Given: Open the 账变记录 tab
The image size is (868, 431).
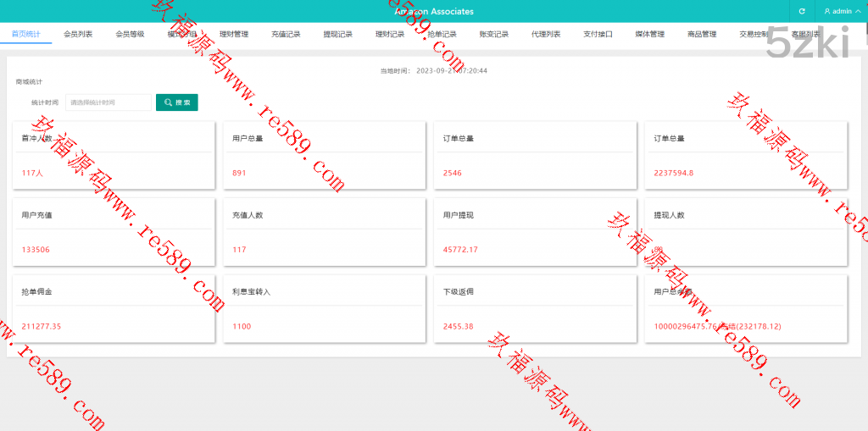Looking at the screenshot, I should pyautogui.click(x=494, y=35).
